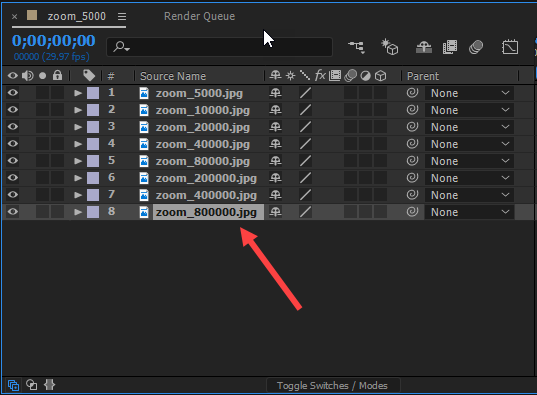Click the Parent column header

coord(423,76)
